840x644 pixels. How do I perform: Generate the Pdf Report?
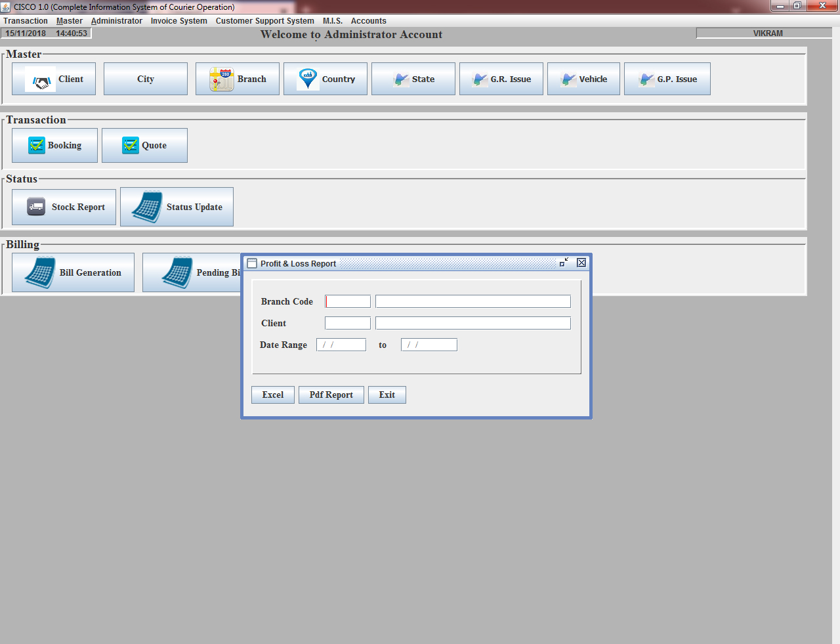tap(331, 395)
